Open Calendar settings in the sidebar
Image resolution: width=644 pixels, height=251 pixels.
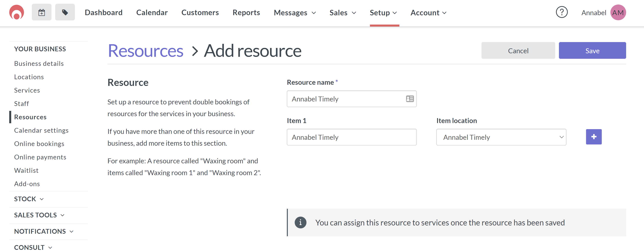pos(41,131)
